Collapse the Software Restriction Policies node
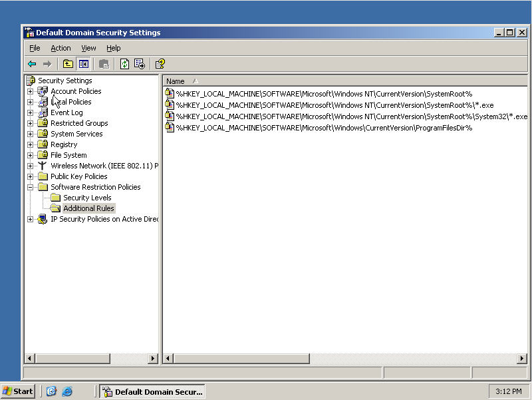The width and height of the screenshot is (532, 400). [x=30, y=187]
